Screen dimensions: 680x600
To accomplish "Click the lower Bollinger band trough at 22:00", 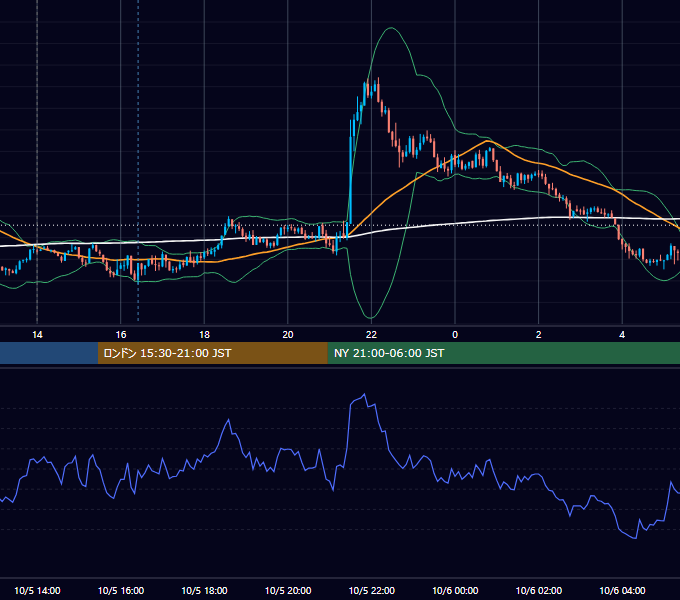I will point(371,317).
